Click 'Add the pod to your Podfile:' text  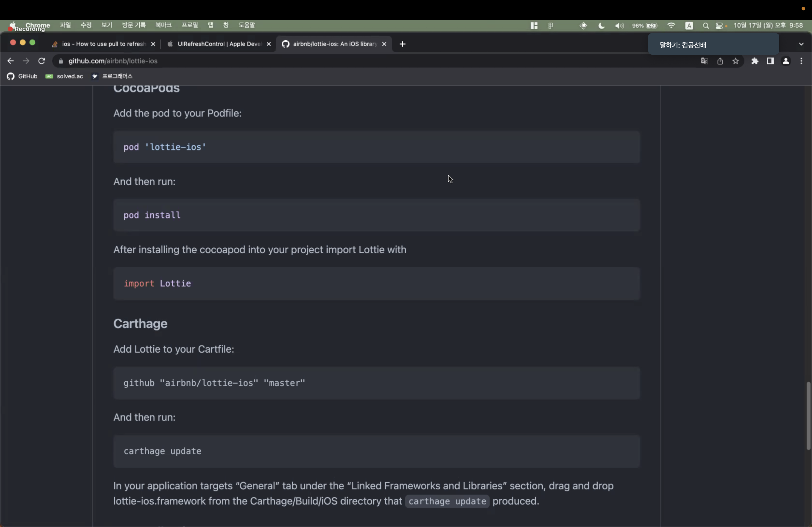point(177,113)
